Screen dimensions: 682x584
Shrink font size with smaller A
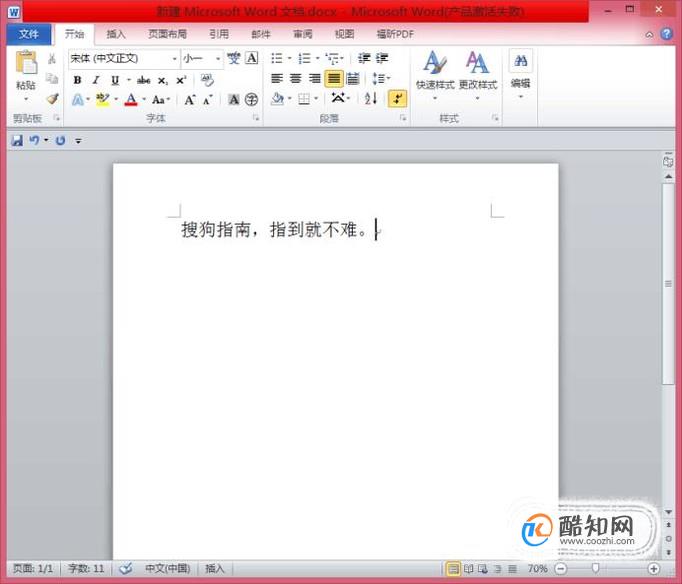click(208, 100)
